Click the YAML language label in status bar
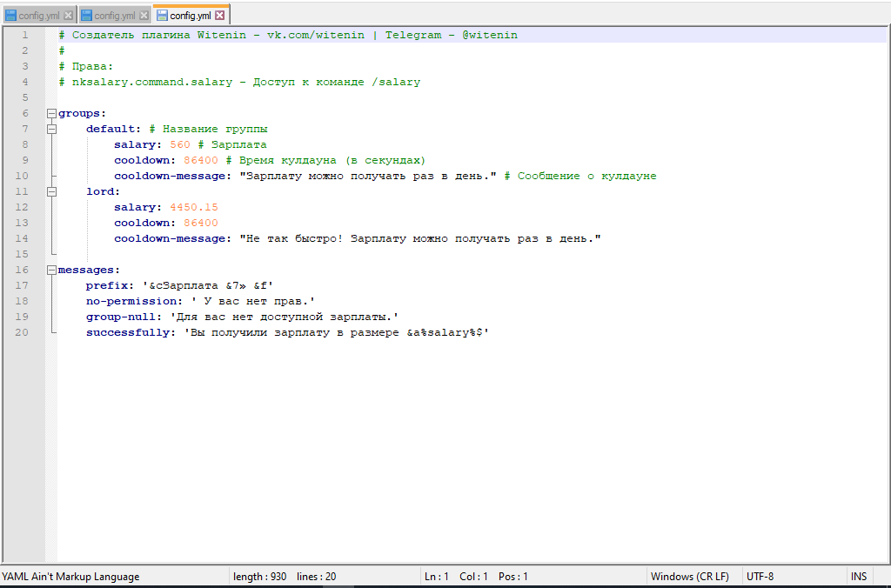The image size is (891, 588). tap(70, 577)
